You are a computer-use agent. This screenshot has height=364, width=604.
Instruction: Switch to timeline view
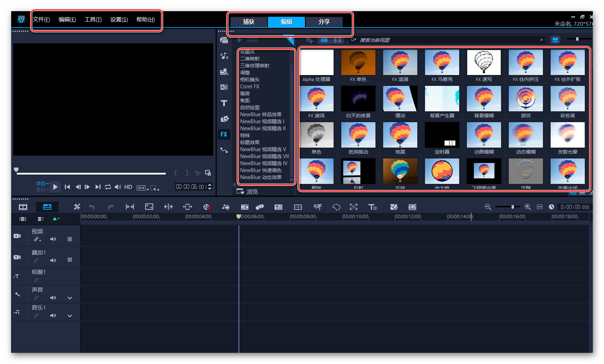(x=47, y=207)
